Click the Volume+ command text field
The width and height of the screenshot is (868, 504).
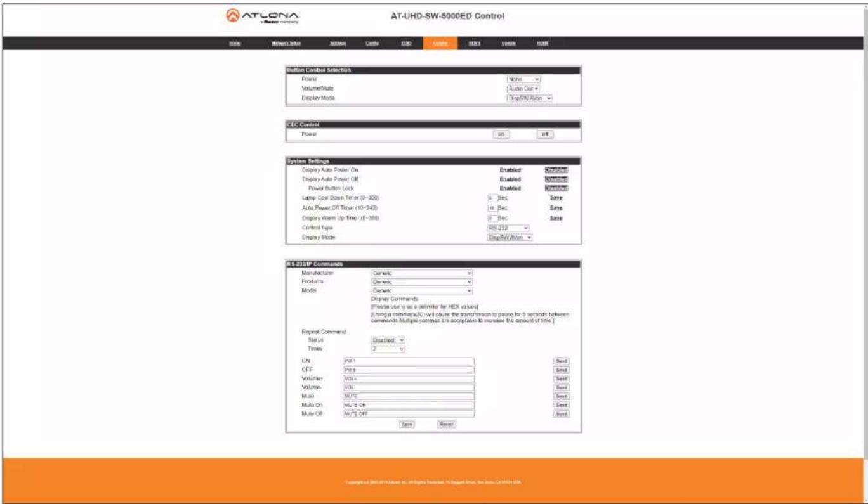[x=409, y=378]
